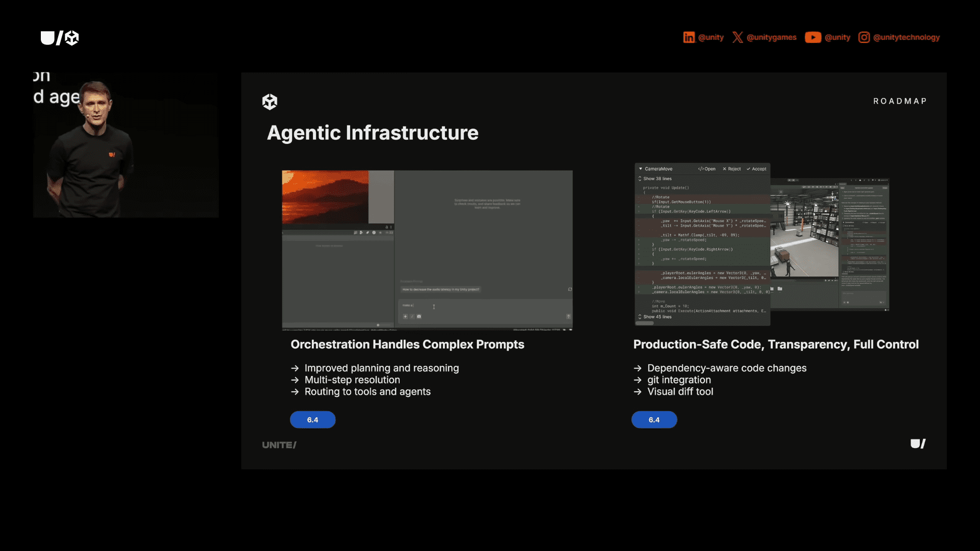Open the CameraMove script with the Open button
Viewport: 980px width, 551px height.
click(x=707, y=169)
